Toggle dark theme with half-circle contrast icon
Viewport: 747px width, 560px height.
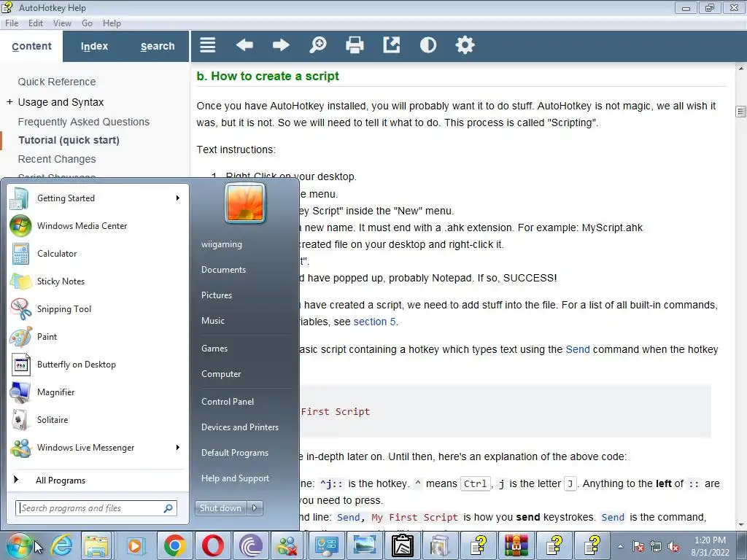pyautogui.click(x=427, y=45)
